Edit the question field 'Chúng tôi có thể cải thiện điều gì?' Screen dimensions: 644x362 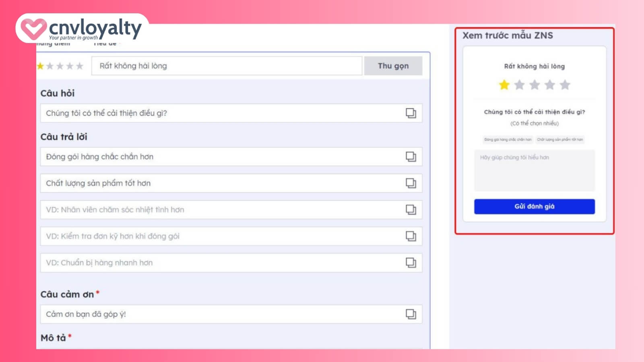(231, 113)
